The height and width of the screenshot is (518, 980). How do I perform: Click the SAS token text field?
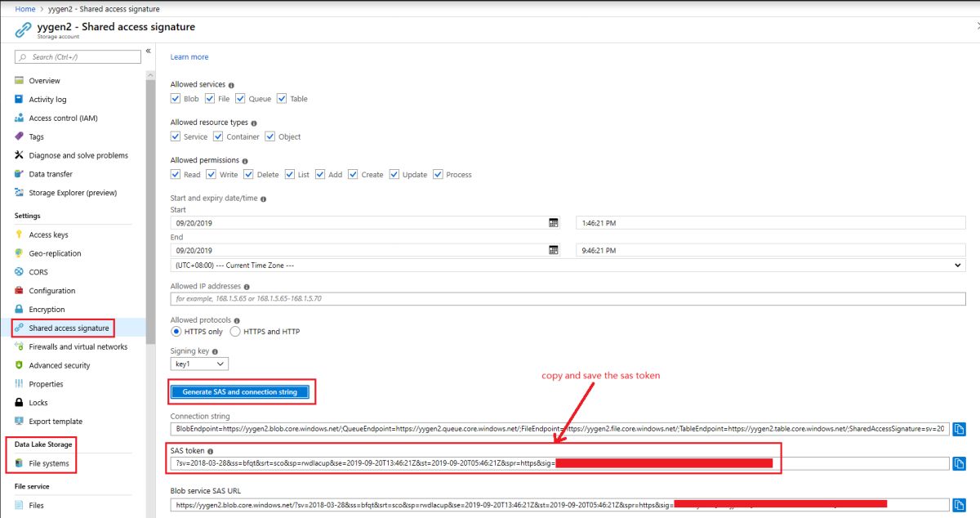[x=560, y=463]
